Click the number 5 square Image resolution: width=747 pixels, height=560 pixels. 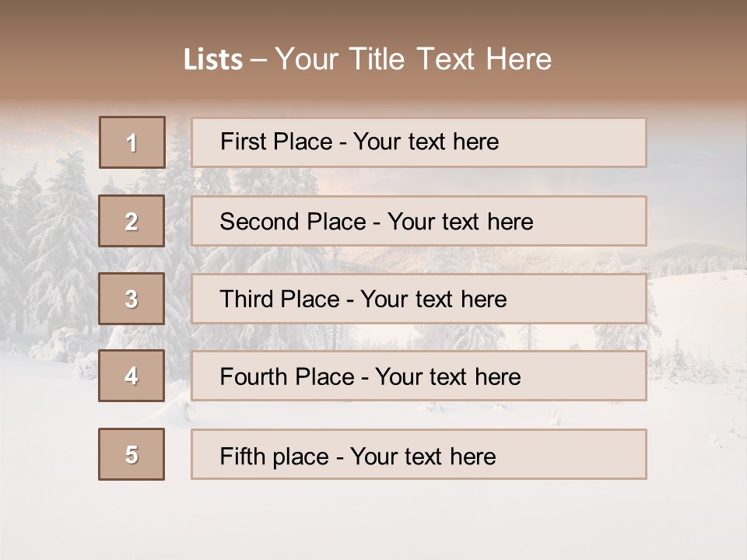132,454
